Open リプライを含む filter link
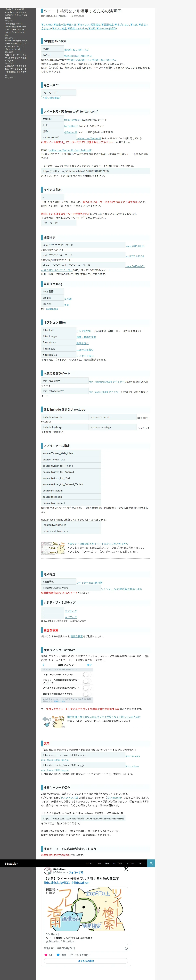 point(85,356)
